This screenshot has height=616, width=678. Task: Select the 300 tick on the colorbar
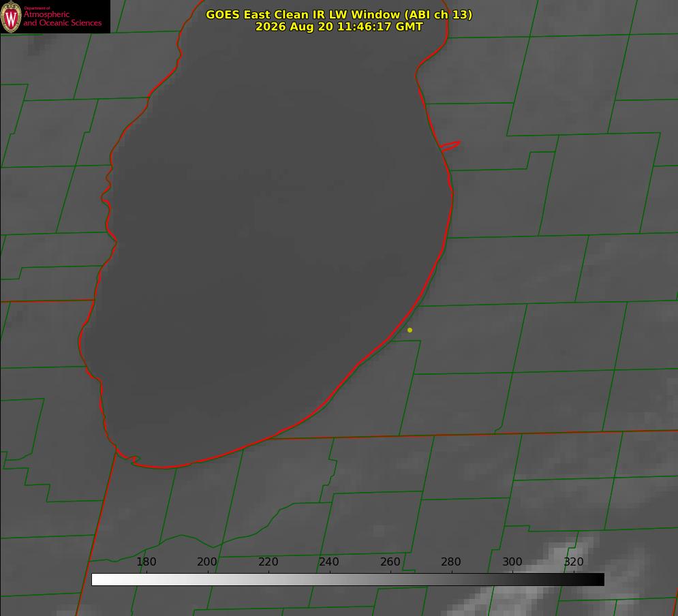pyautogui.click(x=512, y=561)
